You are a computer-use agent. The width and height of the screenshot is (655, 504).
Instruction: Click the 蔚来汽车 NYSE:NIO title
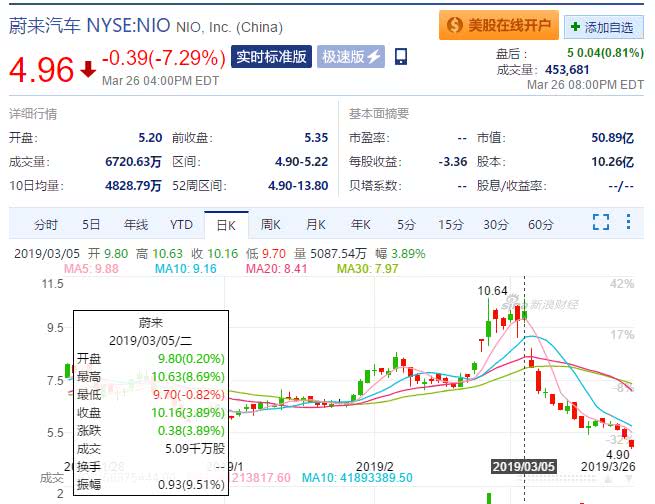point(89,25)
